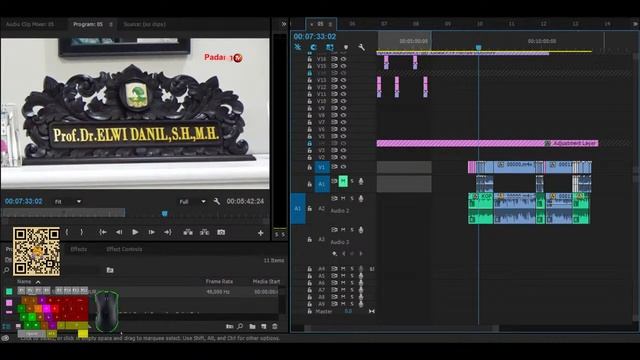The height and width of the screenshot is (360, 640).
Task: Click the Lift button
Action: [x=188, y=232]
